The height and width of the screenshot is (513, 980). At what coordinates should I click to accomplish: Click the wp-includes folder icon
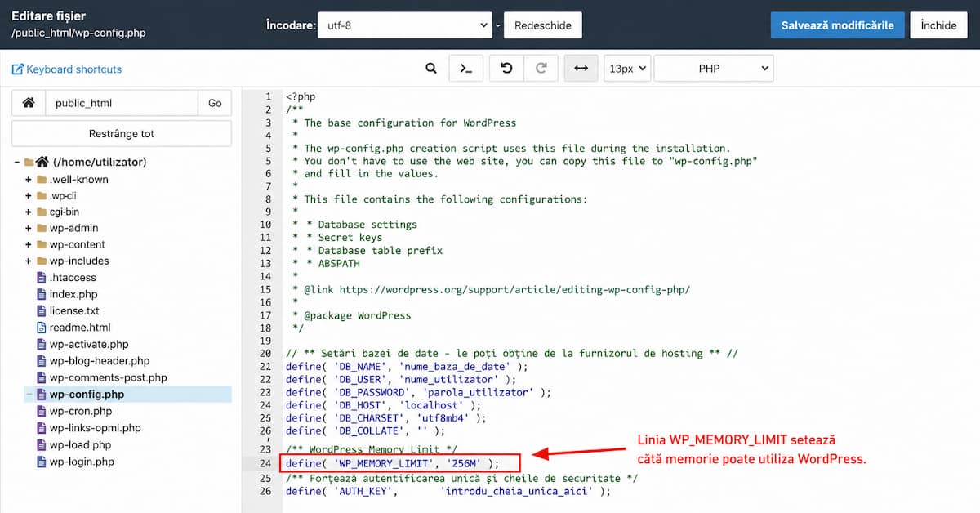[41, 261]
